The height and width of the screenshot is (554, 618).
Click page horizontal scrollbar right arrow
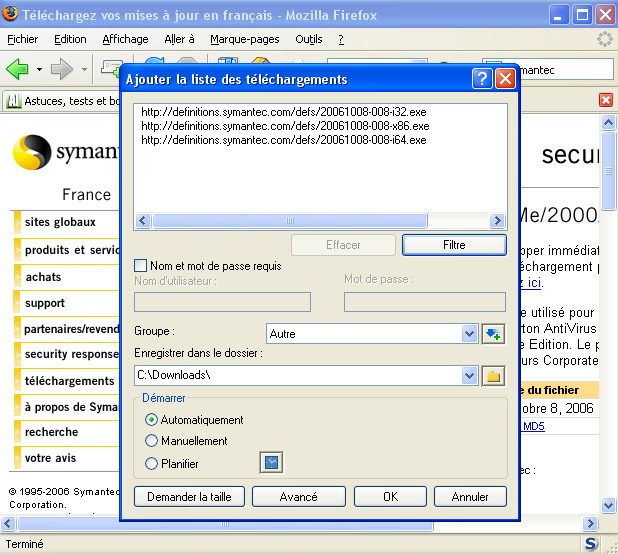tap(590, 524)
